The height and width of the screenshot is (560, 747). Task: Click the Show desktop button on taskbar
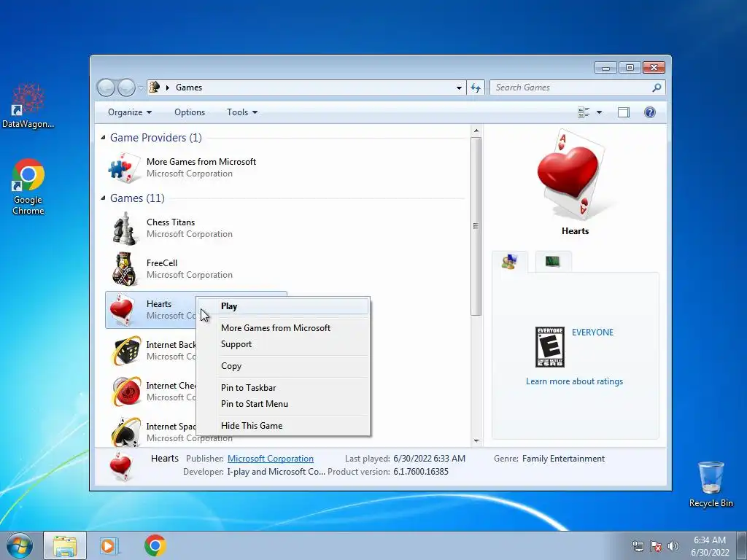pos(742,546)
